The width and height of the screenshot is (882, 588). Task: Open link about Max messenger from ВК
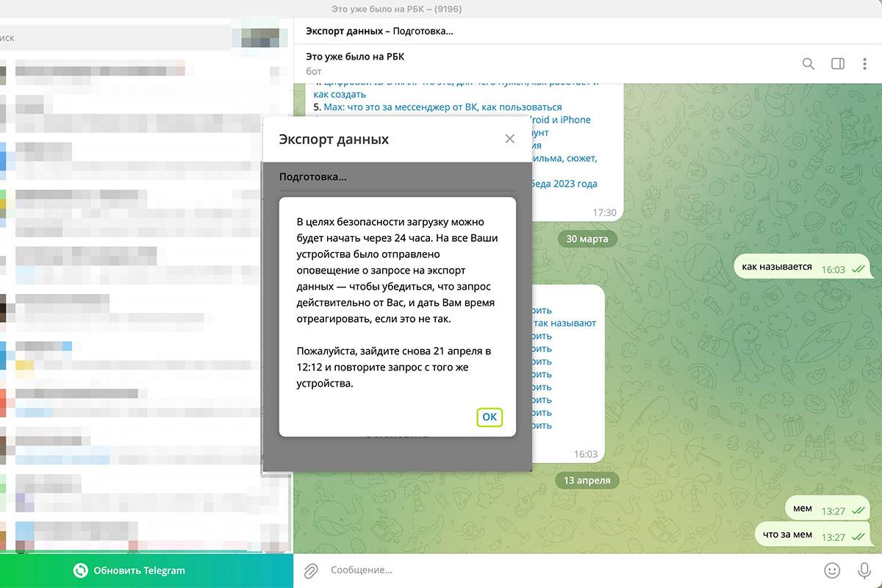click(x=442, y=107)
